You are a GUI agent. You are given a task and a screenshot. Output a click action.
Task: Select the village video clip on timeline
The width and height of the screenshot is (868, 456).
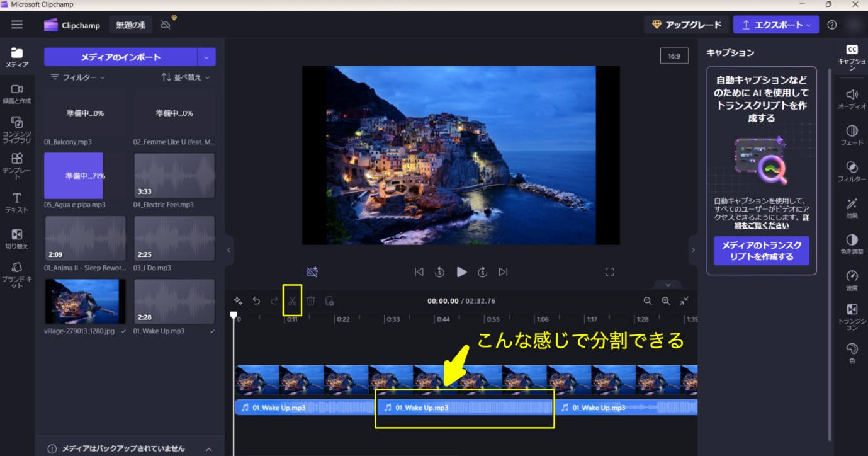tap(466, 380)
